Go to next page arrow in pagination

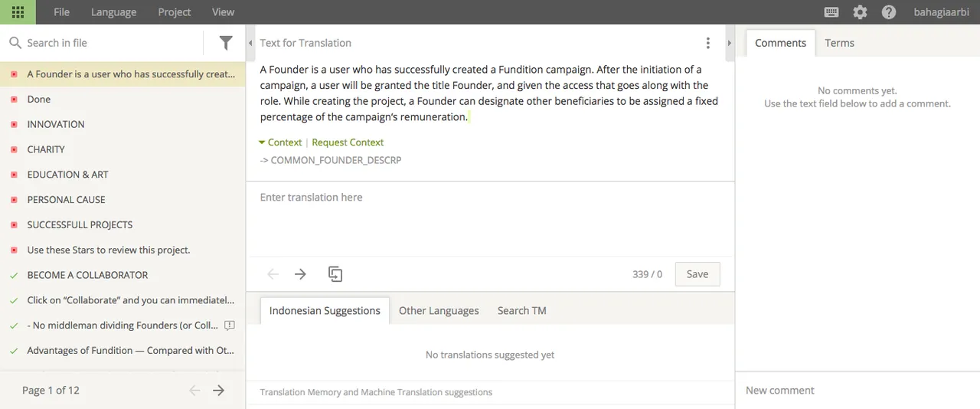[219, 391]
